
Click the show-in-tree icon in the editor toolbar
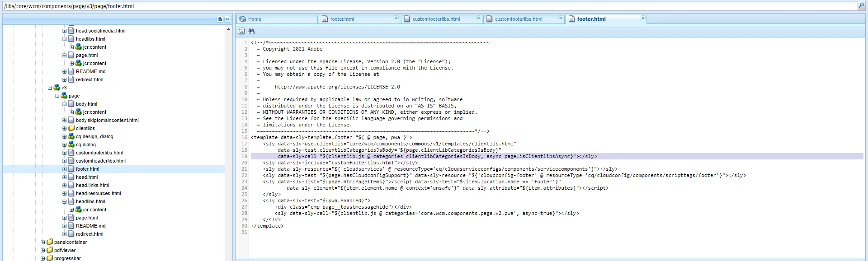pos(241,31)
